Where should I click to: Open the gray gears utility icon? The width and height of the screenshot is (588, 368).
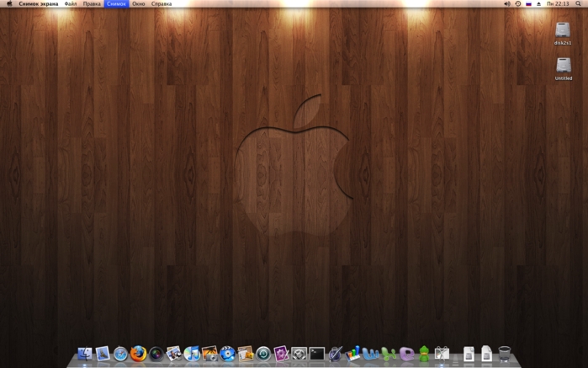(x=299, y=354)
